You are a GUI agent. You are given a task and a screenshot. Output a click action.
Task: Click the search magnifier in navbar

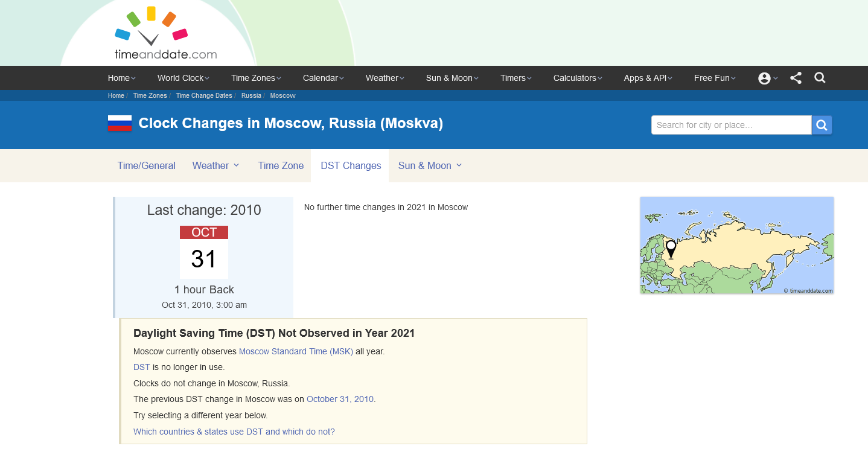[x=820, y=78]
